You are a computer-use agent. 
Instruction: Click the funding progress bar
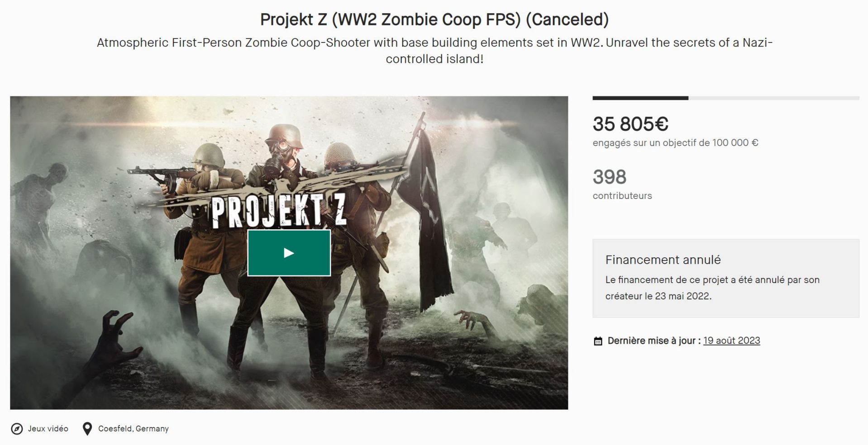click(725, 98)
